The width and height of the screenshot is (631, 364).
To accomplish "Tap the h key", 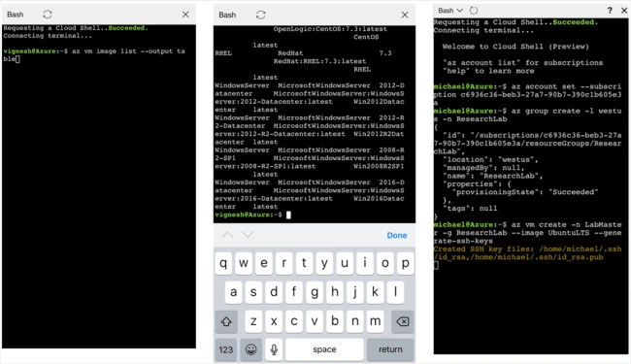I will (334, 292).
